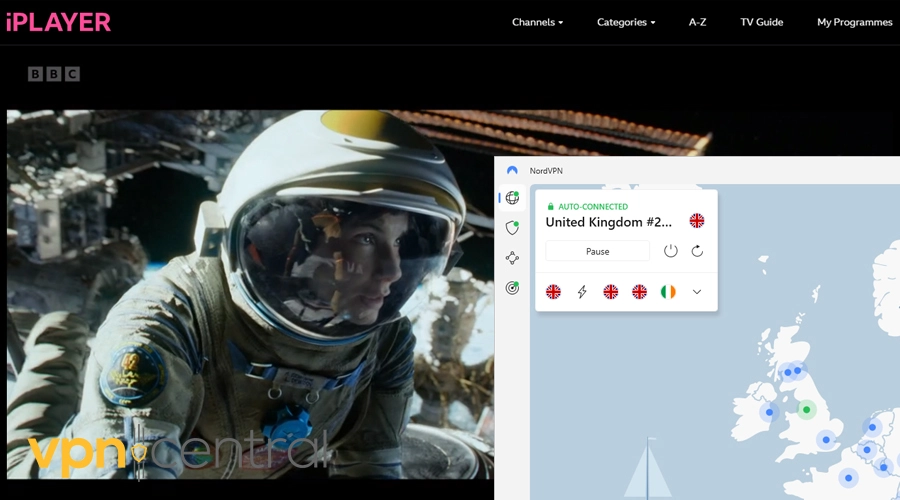Click the astronaut video player
The height and width of the screenshot is (500, 900).
(x=250, y=294)
